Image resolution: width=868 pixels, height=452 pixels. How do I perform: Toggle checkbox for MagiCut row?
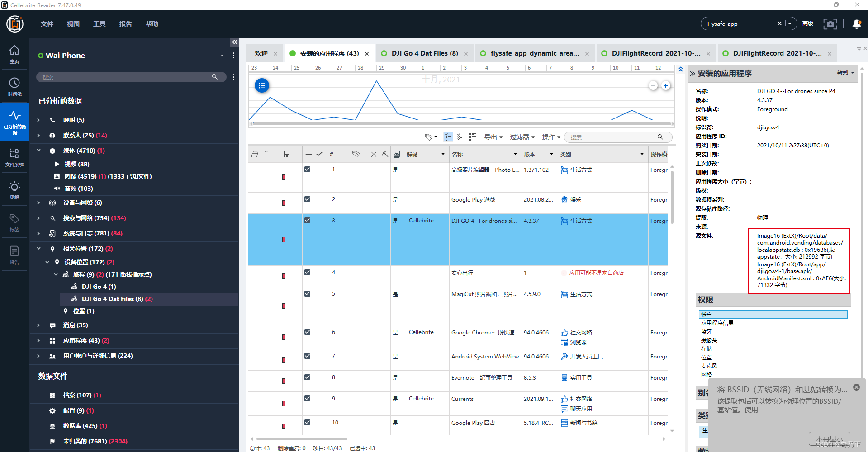point(307,293)
